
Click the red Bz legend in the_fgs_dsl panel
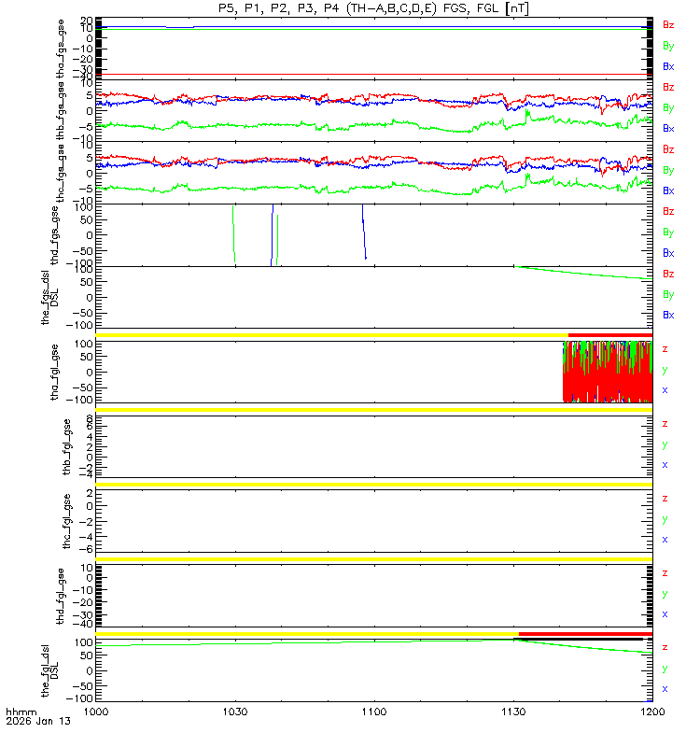click(668, 274)
